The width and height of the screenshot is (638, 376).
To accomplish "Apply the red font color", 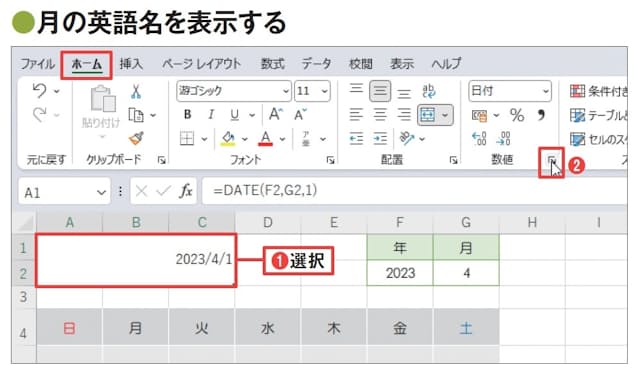I will 265,138.
